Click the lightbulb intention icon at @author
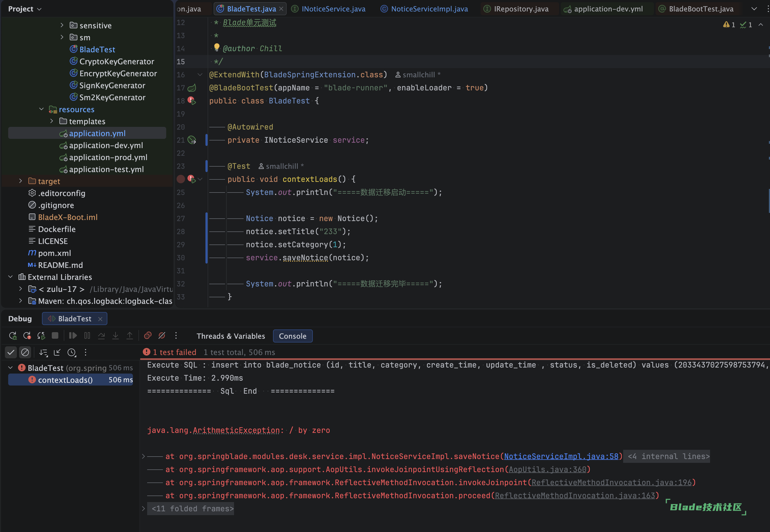Viewport: 770px width, 532px height. pos(217,47)
